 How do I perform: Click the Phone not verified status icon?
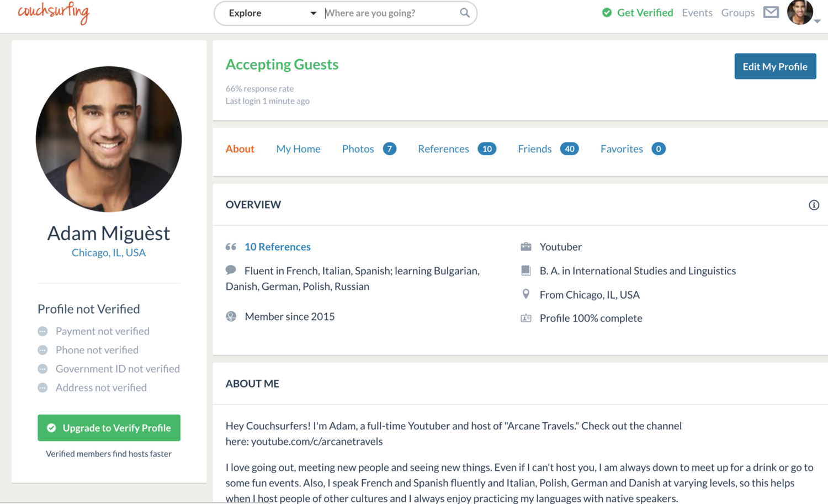(43, 350)
